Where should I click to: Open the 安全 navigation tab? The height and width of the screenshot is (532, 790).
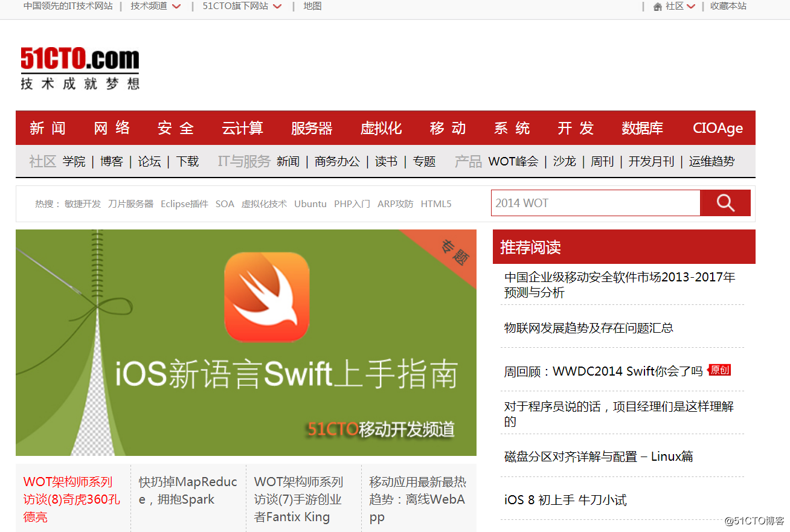click(176, 128)
